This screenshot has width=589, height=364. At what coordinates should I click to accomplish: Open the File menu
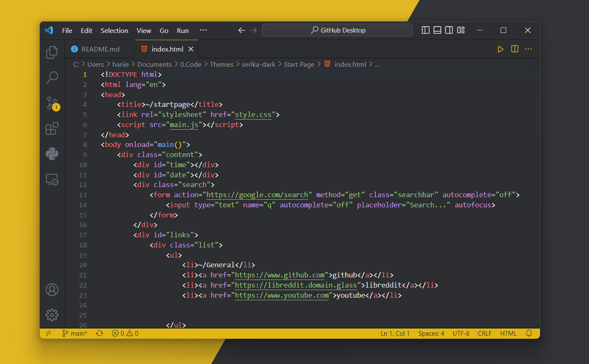67,30
